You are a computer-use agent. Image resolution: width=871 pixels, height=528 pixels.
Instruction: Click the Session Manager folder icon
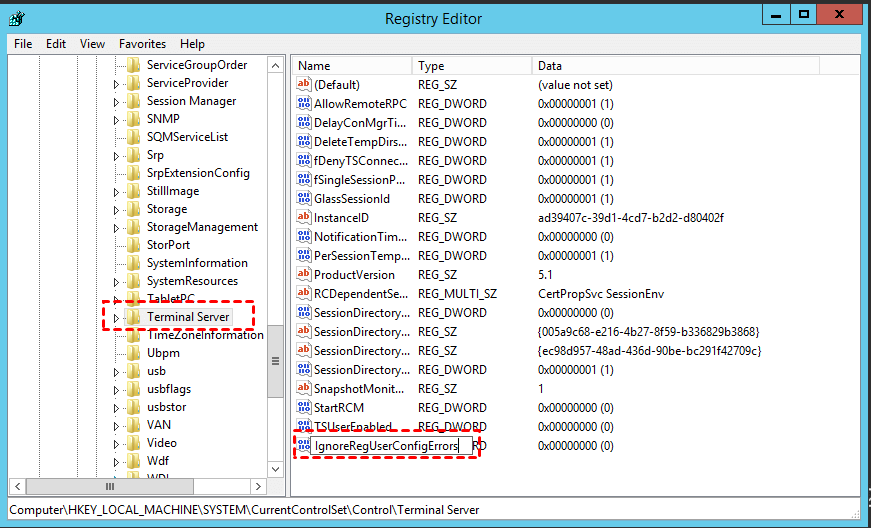(x=134, y=101)
